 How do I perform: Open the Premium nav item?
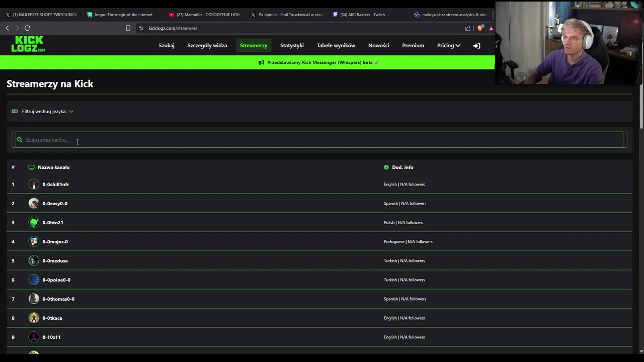(413, 45)
